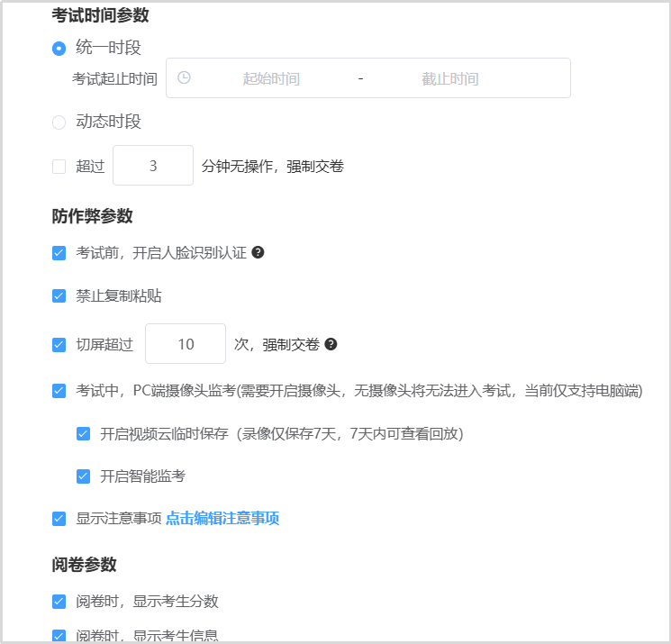Click the idle minutes input showing 3
The image size is (671, 644).
click(x=153, y=166)
